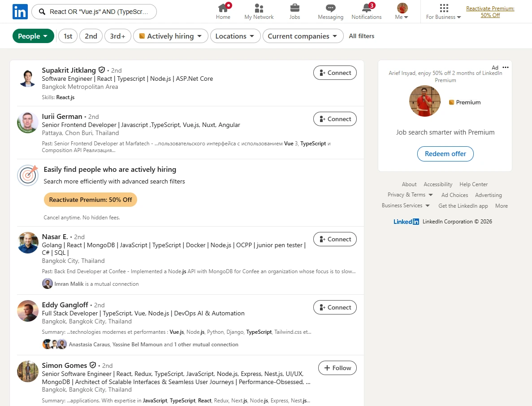This screenshot has height=406, width=532.
Task: Expand the Privacy & Terms menu
Action: pos(410,195)
